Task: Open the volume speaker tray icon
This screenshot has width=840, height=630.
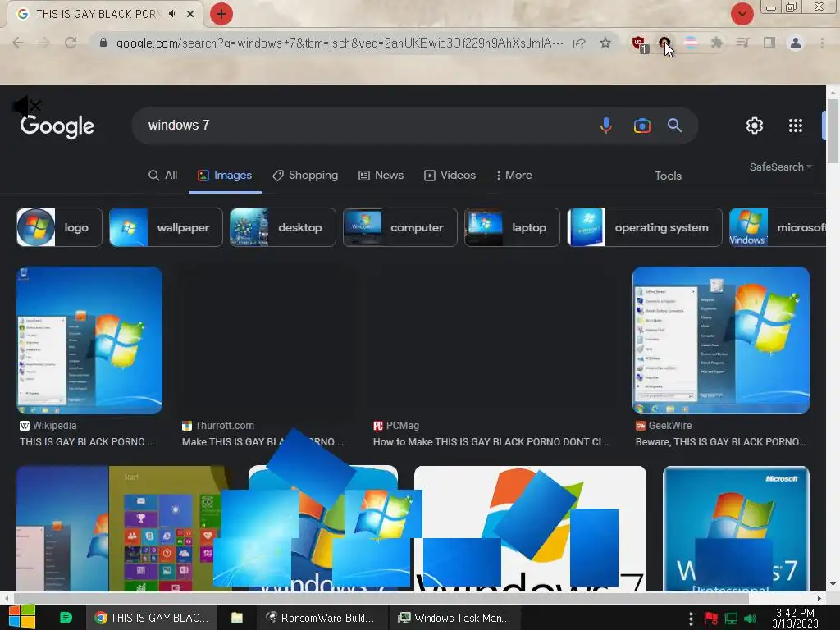Action: (750, 619)
